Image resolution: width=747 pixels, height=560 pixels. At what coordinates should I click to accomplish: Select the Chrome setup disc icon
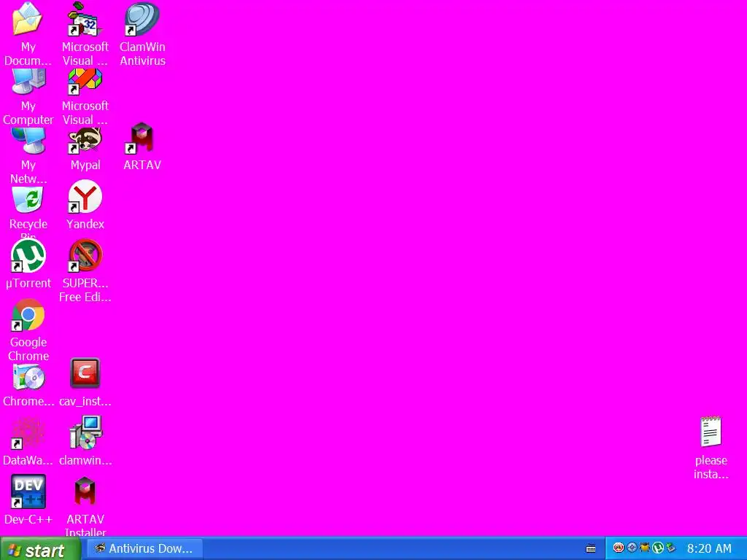tap(28, 386)
